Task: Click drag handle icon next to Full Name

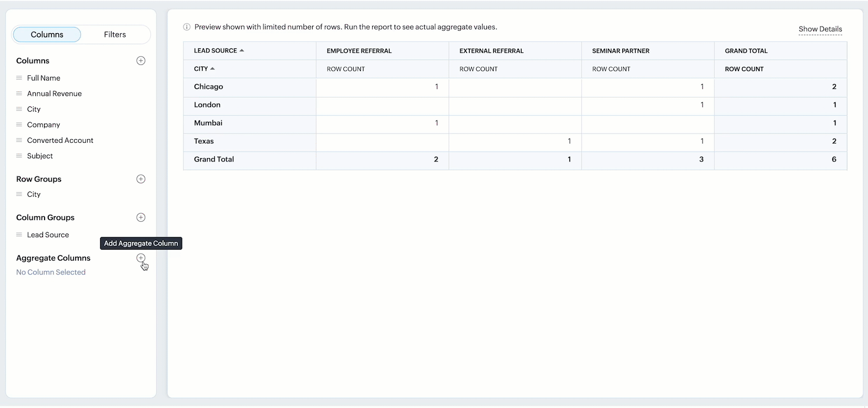Action: pos(19,78)
